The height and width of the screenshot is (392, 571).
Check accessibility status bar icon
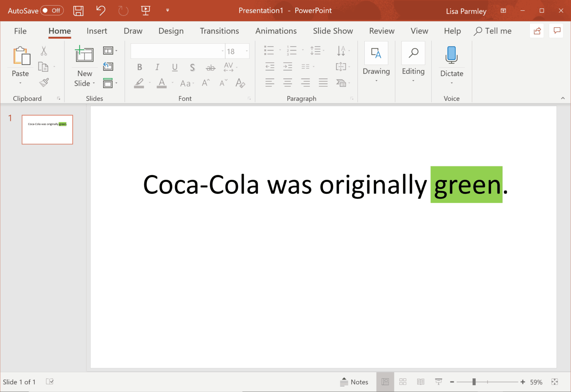[x=49, y=381]
